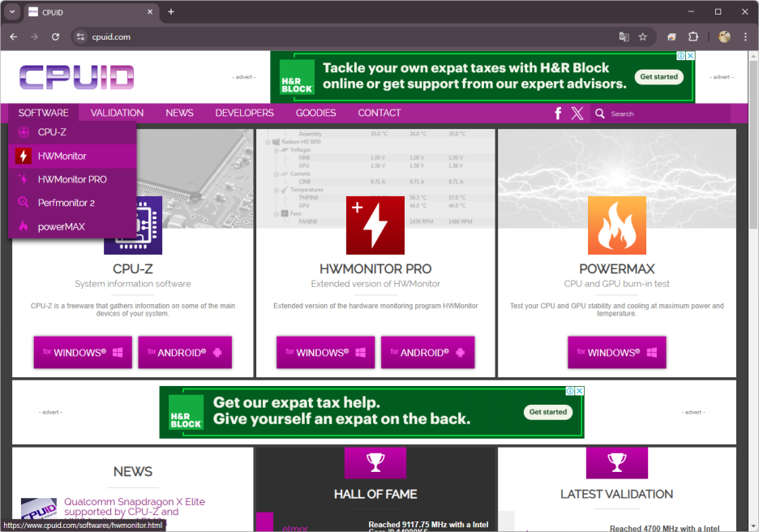Viewport: 759px width, 532px height.
Task: Click the HWMonitor PRO red lightning icon
Action: [375, 225]
